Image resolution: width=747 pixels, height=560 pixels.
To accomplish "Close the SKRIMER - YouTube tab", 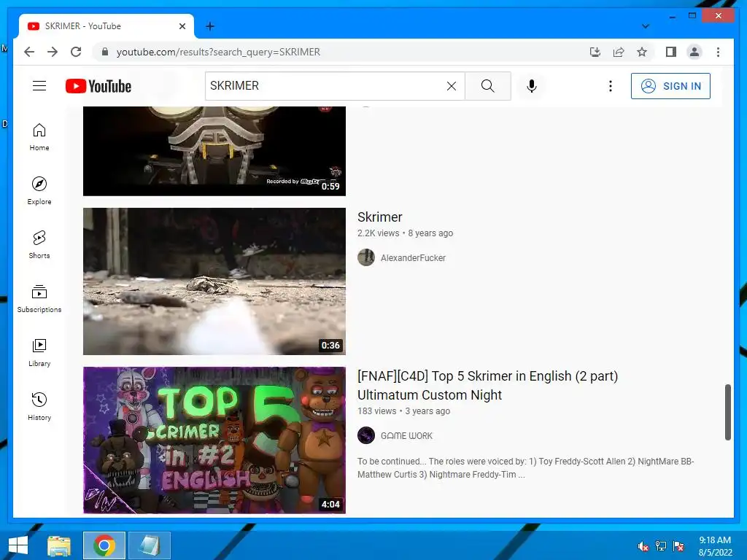I will pos(182,26).
